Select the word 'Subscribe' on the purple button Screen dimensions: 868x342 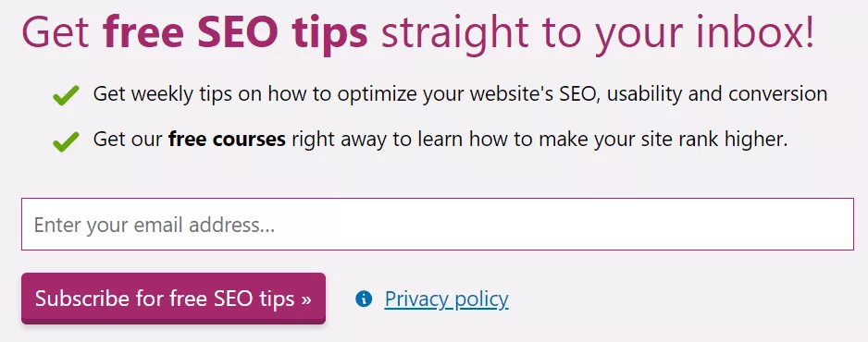[82, 299]
